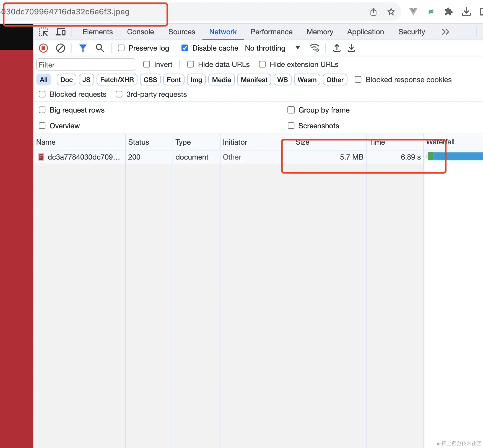Click the 5.7 MB size cell
This screenshot has height=448, width=483.
tap(329, 157)
